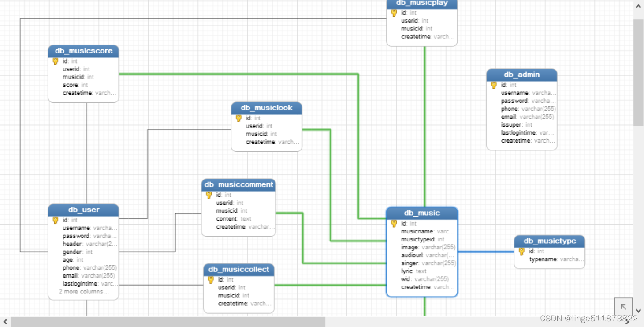Click the primary key icon in db_musiclook
This screenshot has width=644, height=327.
click(238, 118)
